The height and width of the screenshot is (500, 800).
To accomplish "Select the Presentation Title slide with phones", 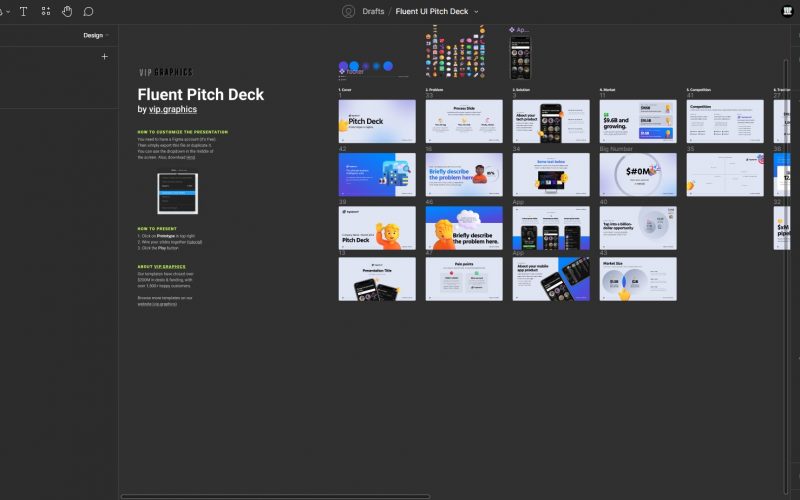I will point(377,279).
